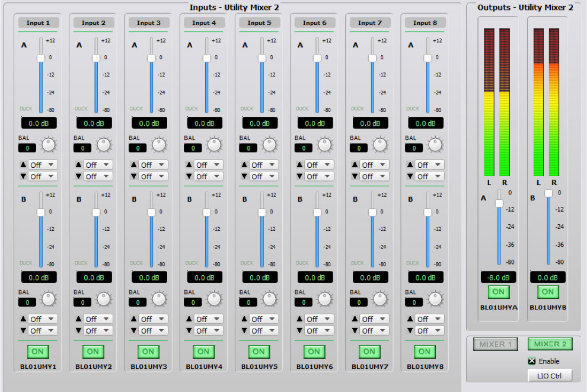Switch to MIXER 1
Image resolution: width=587 pixels, height=392 pixels.
coord(496,345)
